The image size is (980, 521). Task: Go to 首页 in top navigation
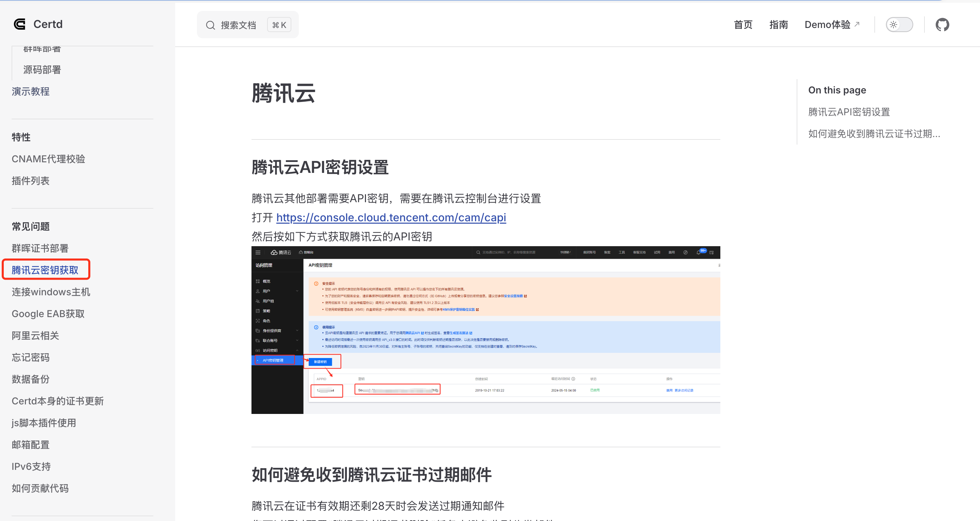tap(742, 25)
